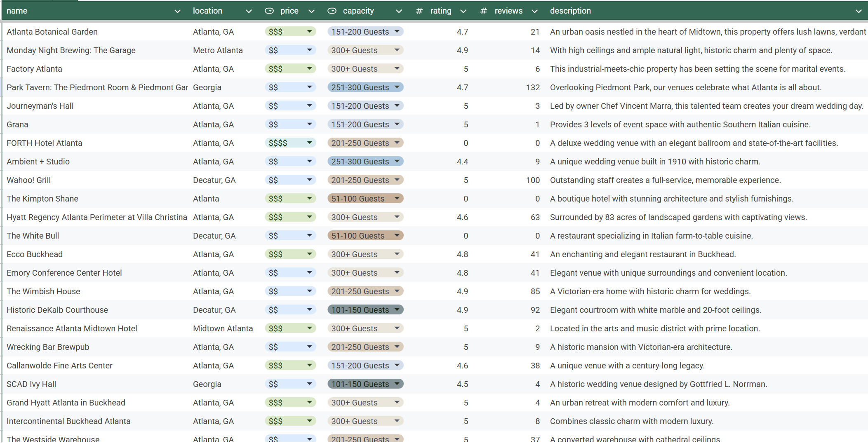
Task: Select the rating cell 4.4 for Ambient + Studio
Action: (x=441, y=162)
